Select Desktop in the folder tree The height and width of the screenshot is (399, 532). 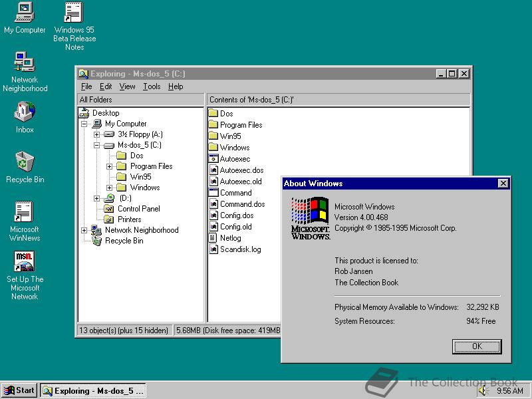(106, 113)
